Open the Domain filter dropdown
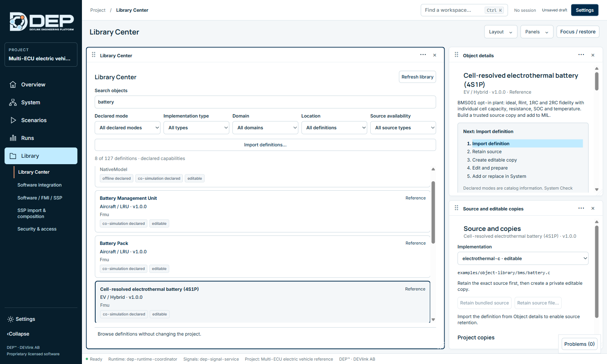This screenshot has width=607, height=364. [265, 128]
